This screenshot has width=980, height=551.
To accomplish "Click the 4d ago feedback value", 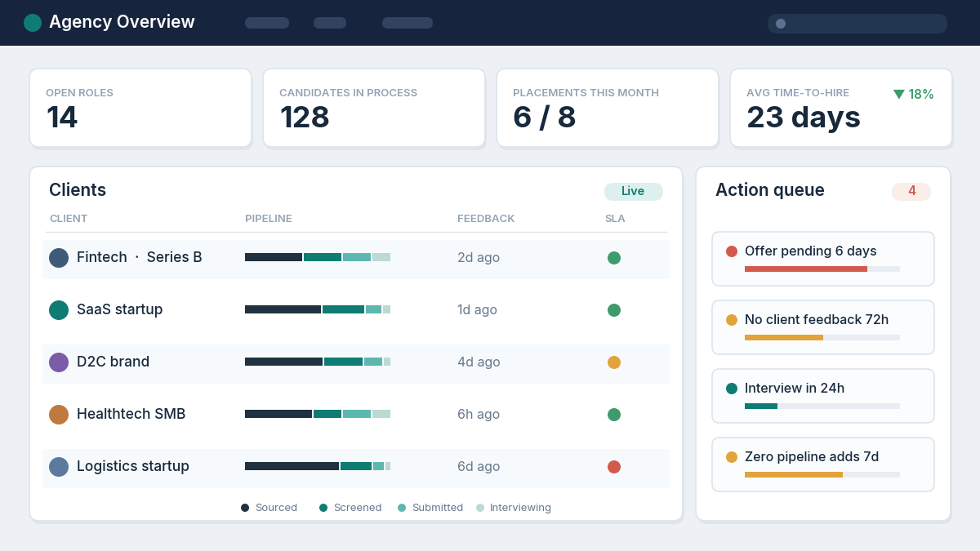I will [479, 362].
